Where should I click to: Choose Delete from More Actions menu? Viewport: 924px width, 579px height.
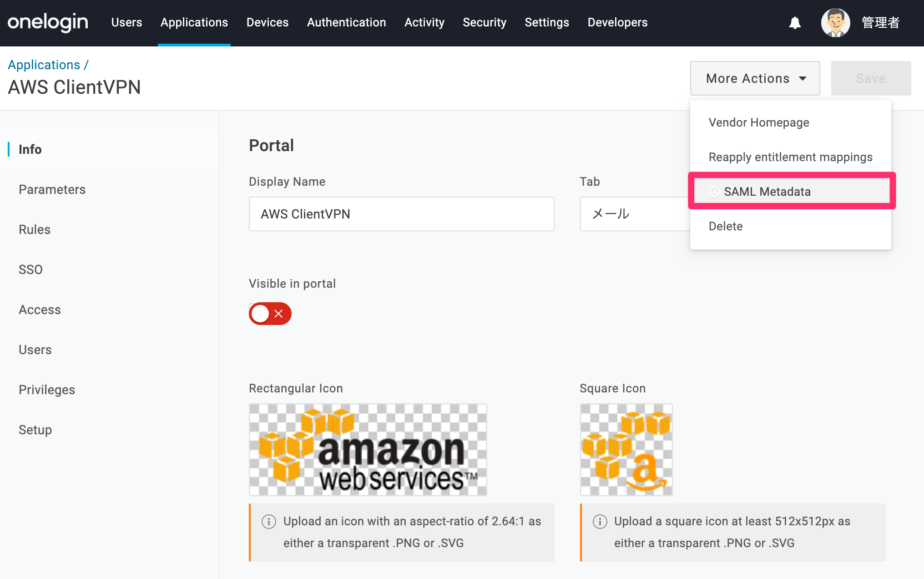(791, 226)
